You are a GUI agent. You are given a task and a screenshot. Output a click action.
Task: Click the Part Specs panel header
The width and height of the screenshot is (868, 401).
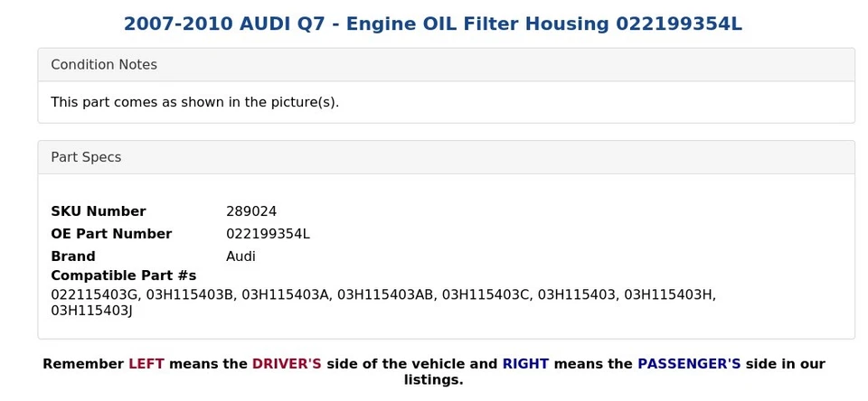(x=86, y=157)
